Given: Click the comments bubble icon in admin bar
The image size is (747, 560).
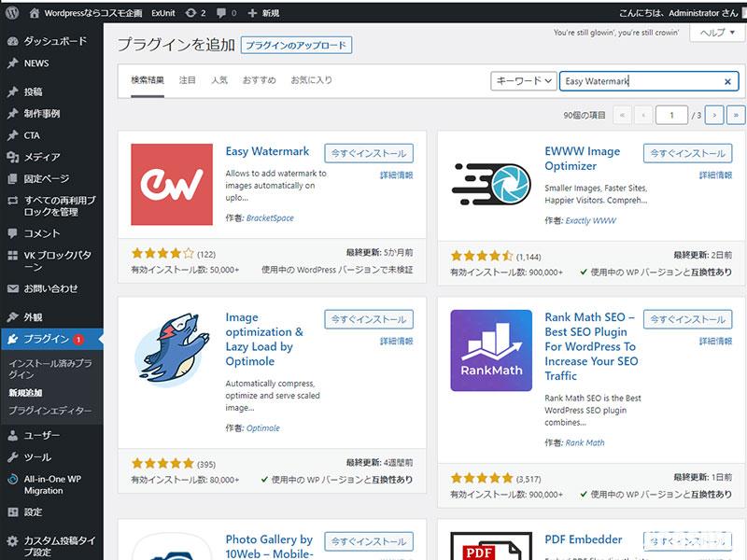Looking at the screenshot, I should click(223, 13).
